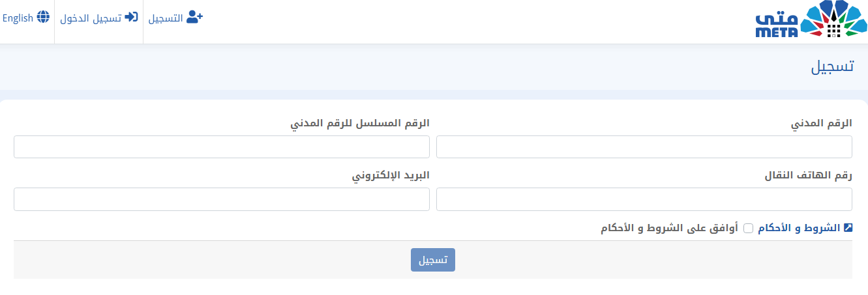Check the أوافق على الشروط و الأحكام checkbox
This screenshot has width=868, height=295.
click(x=749, y=228)
